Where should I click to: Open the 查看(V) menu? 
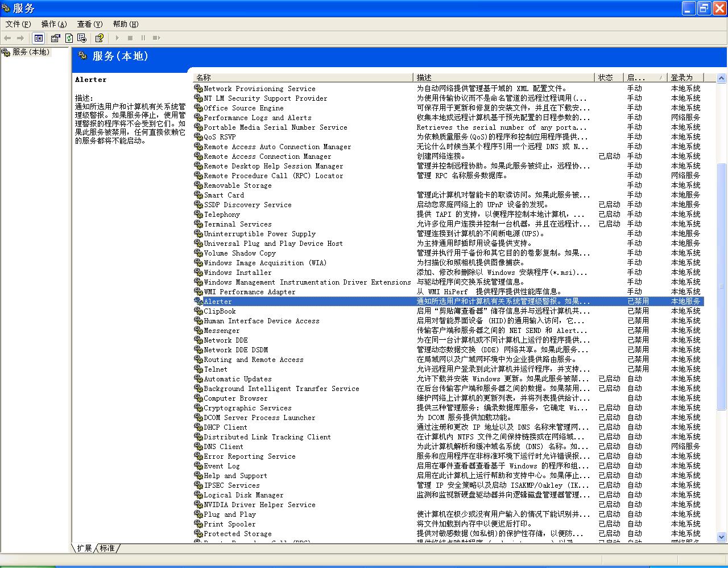point(90,24)
